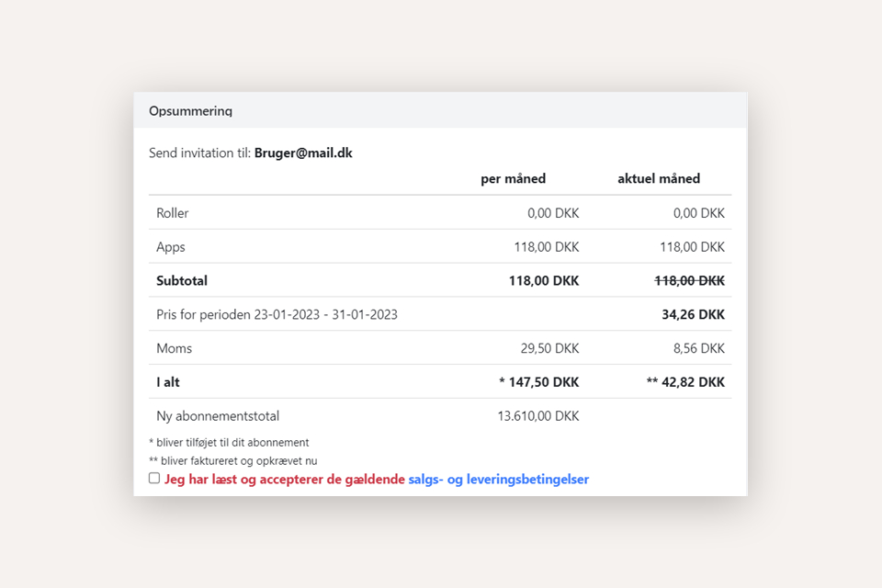Click the red 'Jeg har læst og accepterer' label
Image resolution: width=882 pixels, height=588 pixels.
tap(285, 480)
